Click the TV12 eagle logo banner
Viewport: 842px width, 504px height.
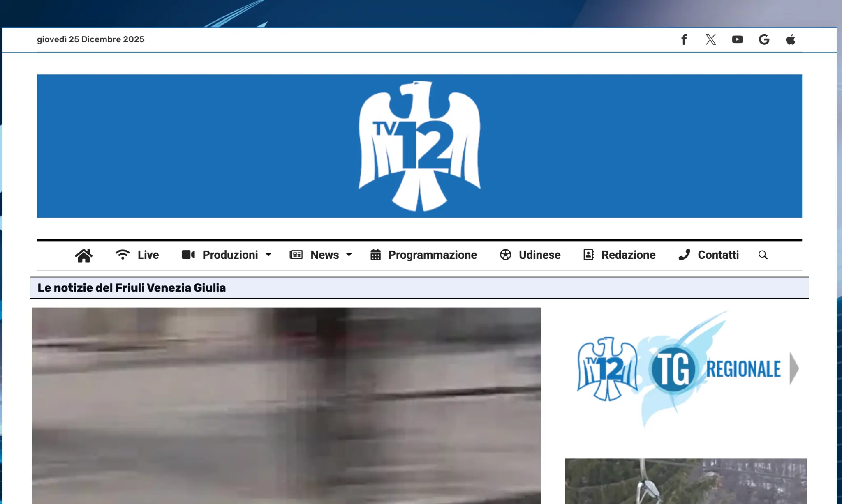(419, 146)
